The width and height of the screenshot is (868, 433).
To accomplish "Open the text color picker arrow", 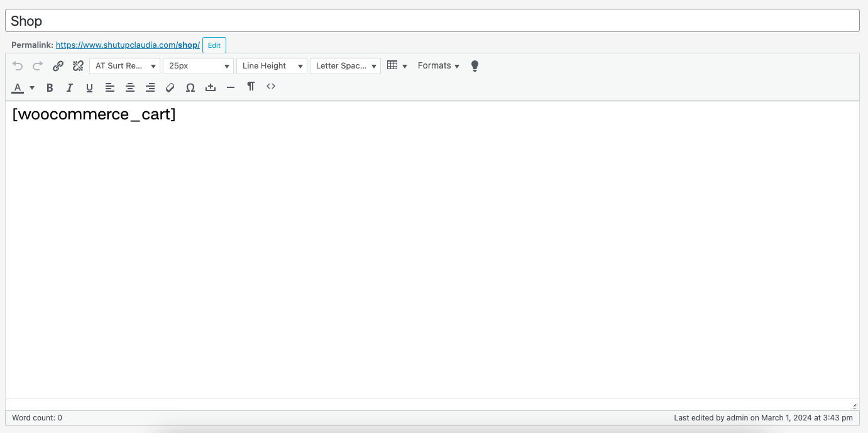I will (x=31, y=87).
